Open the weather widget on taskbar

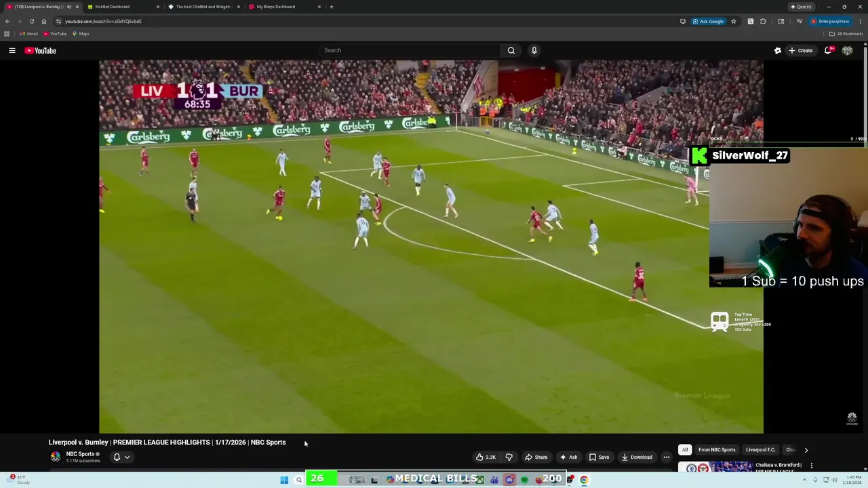19,480
